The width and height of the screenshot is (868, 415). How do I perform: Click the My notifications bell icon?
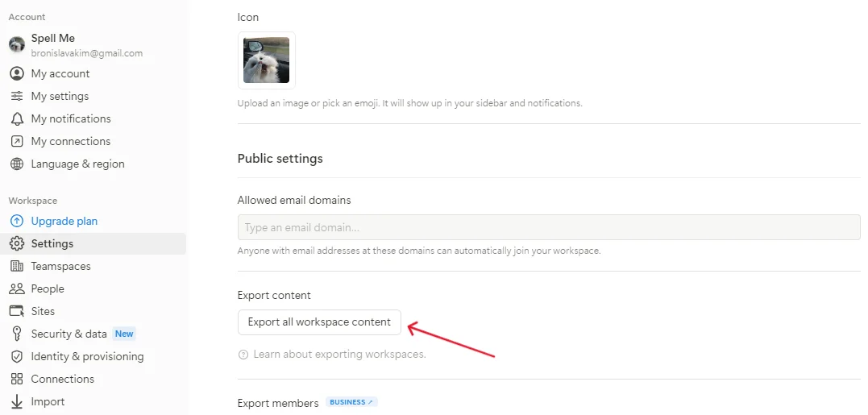[x=16, y=118]
